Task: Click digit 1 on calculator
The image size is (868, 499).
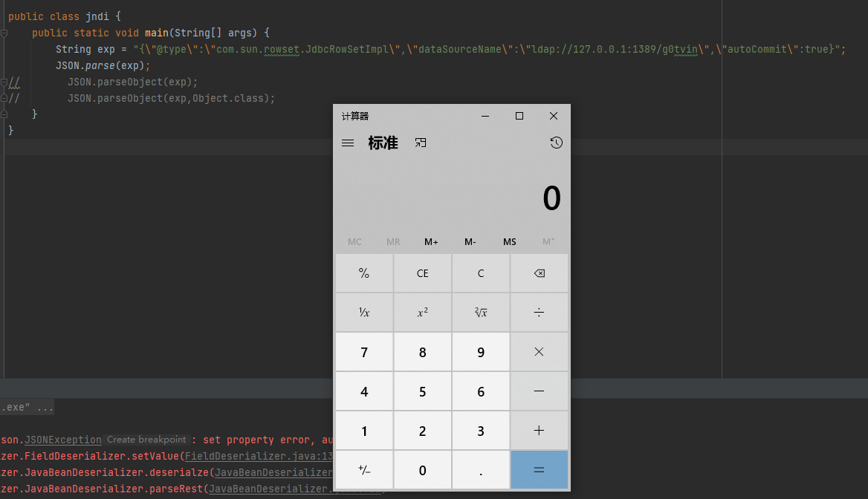Action: [x=364, y=431]
